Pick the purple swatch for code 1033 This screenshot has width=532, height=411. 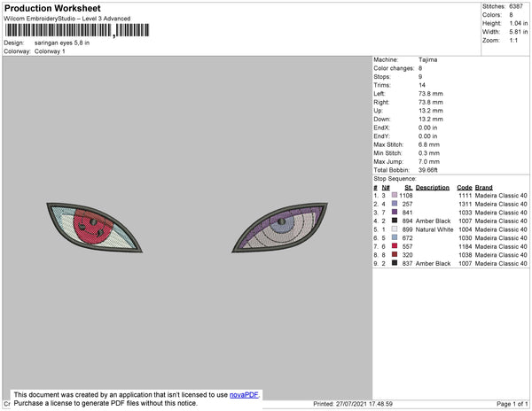pyautogui.click(x=395, y=212)
